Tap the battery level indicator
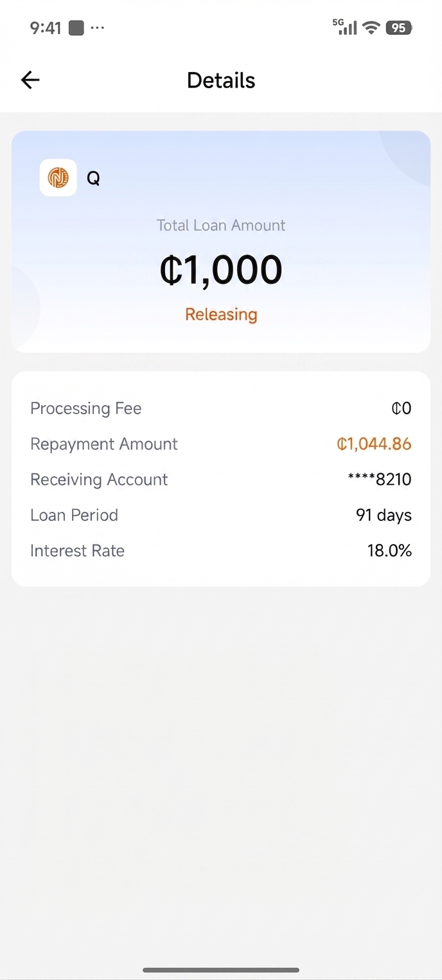The width and height of the screenshot is (442, 980). point(399,28)
